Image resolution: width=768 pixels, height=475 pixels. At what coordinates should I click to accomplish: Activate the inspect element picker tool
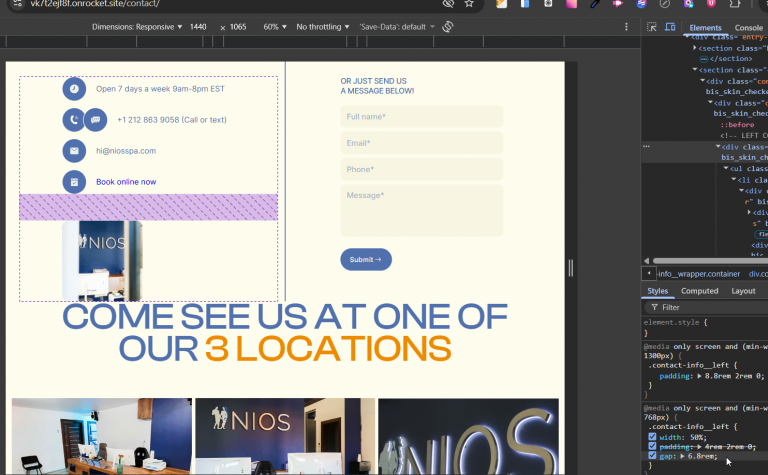(x=651, y=27)
